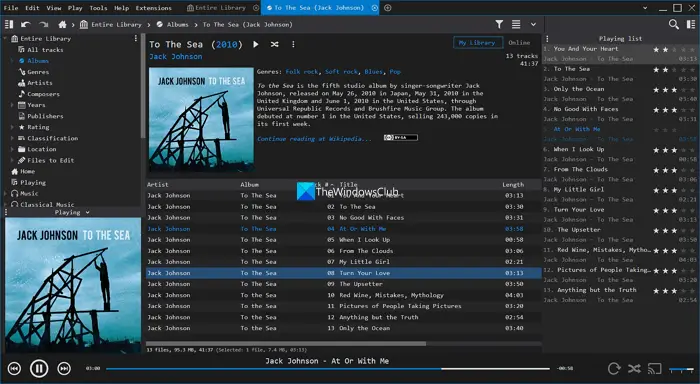700x384 pixels.
Task: Shuffle the album from the header
Action: (275, 44)
